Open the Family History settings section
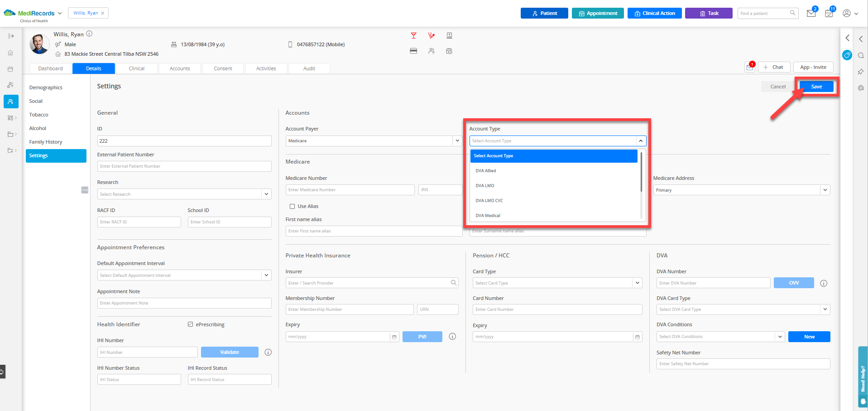 point(46,141)
